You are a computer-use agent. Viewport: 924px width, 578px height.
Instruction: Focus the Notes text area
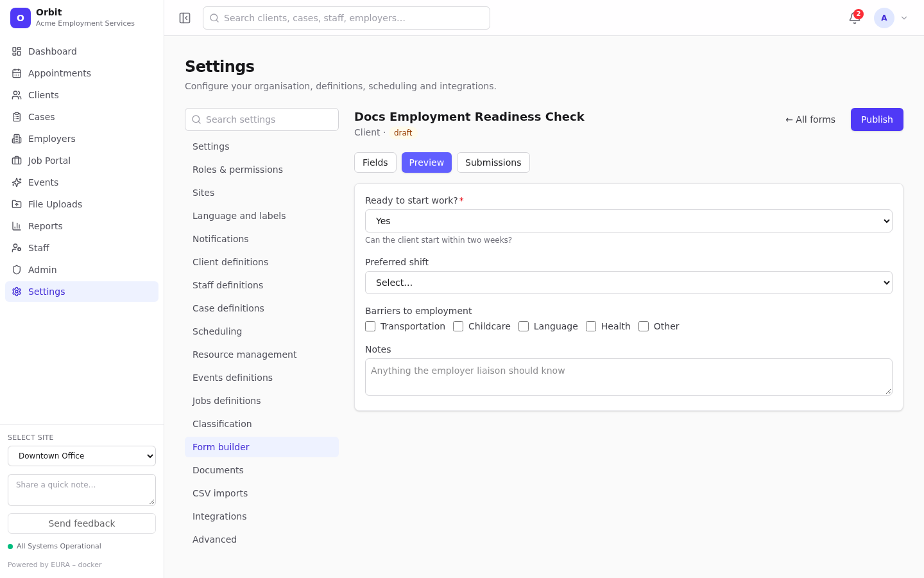click(629, 377)
